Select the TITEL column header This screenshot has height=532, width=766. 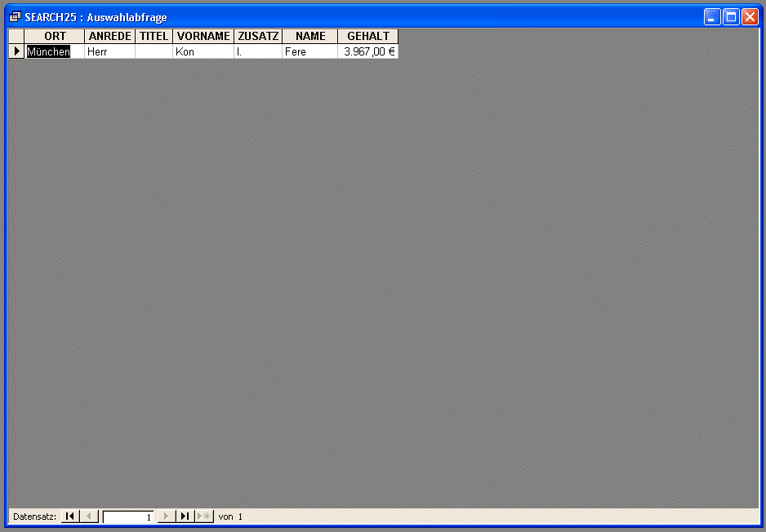[x=154, y=36]
